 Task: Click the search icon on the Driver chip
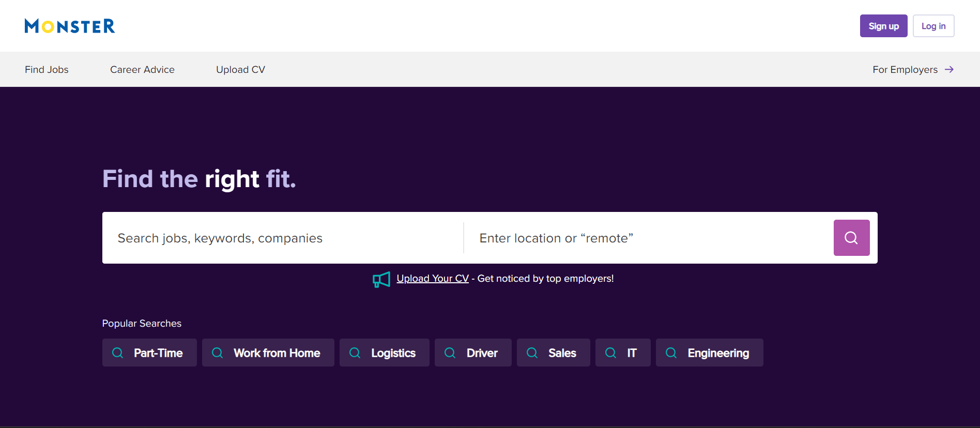pyautogui.click(x=450, y=353)
